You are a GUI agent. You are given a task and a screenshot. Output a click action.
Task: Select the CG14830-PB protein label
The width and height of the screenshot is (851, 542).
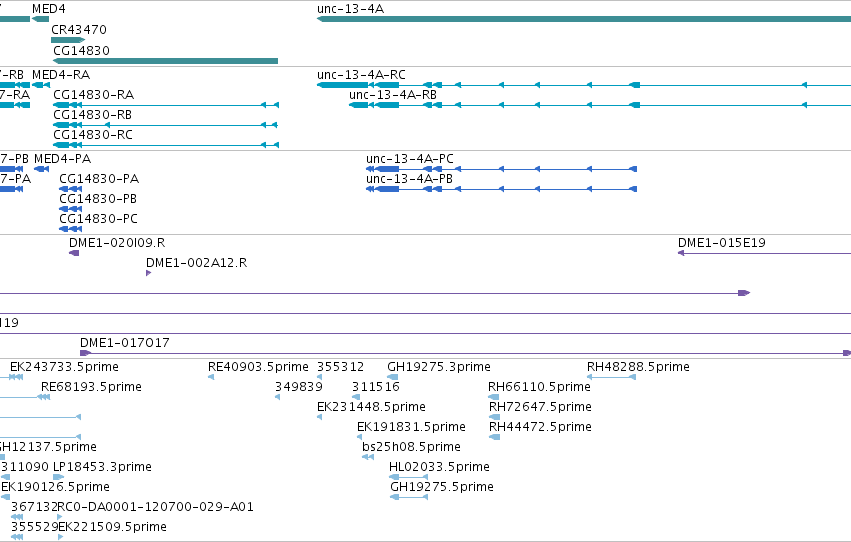[98, 199]
